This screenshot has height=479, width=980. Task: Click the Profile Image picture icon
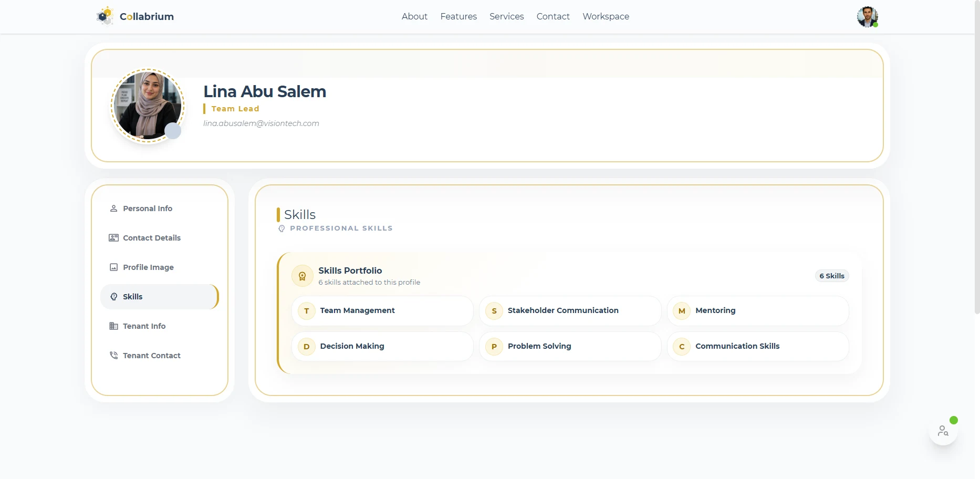point(113,267)
